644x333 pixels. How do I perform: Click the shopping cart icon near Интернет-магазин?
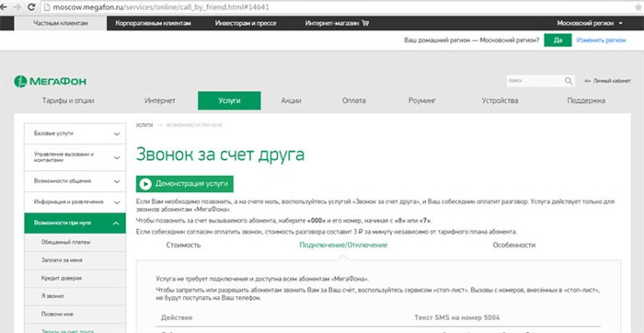(365, 23)
